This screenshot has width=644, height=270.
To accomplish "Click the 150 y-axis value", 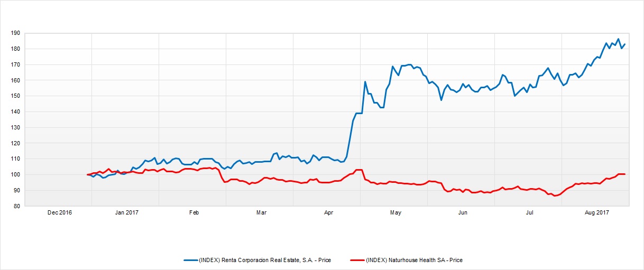I will [x=15, y=96].
